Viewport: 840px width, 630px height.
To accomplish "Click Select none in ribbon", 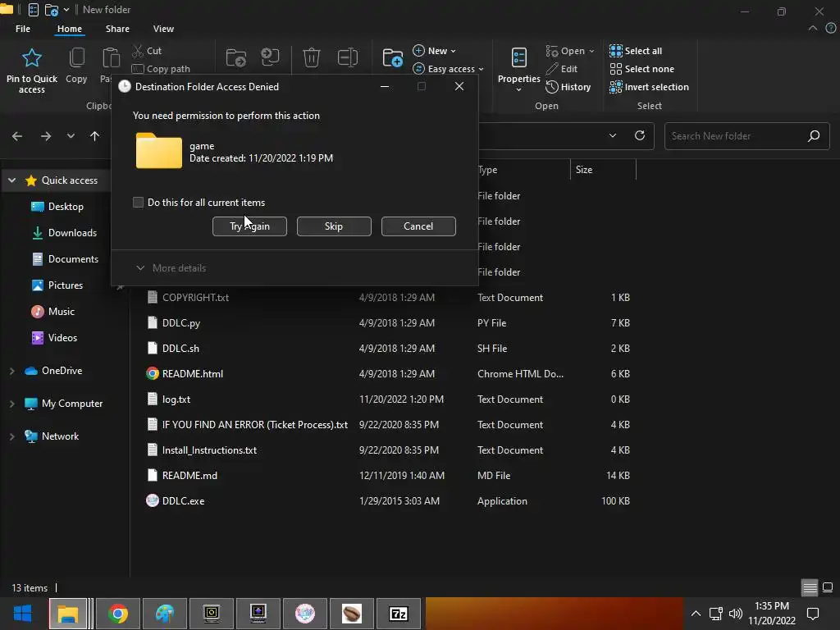I will (x=641, y=69).
